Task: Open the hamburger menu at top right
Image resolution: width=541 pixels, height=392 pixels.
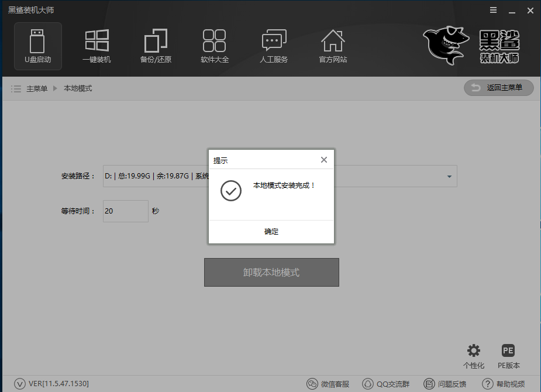Action: (493, 10)
